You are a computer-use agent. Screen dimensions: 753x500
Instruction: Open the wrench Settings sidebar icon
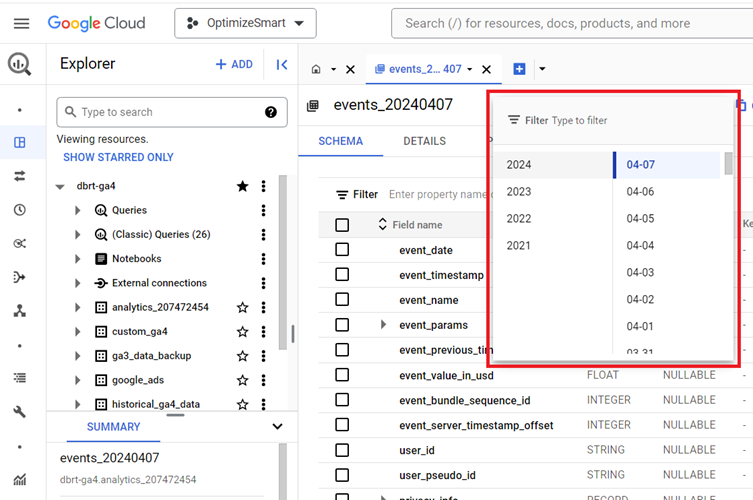pyautogui.click(x=20, y=412)
